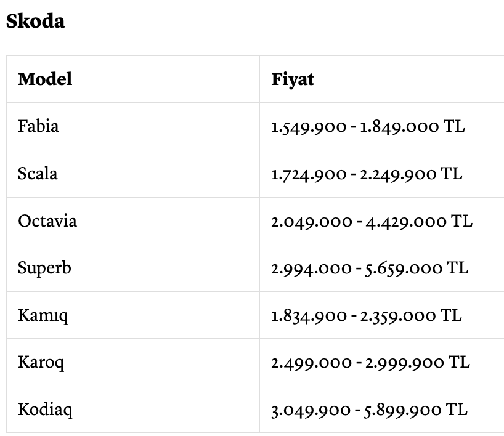
Task: Click Kamiq price 1.834.900 - 2.359.000 TL
Action: 367,316
